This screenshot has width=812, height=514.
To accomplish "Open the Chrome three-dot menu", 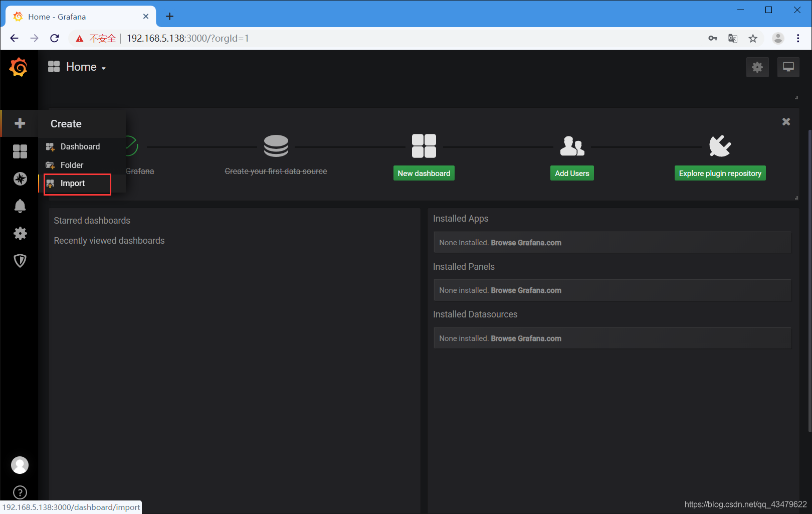I will [798, 38].
